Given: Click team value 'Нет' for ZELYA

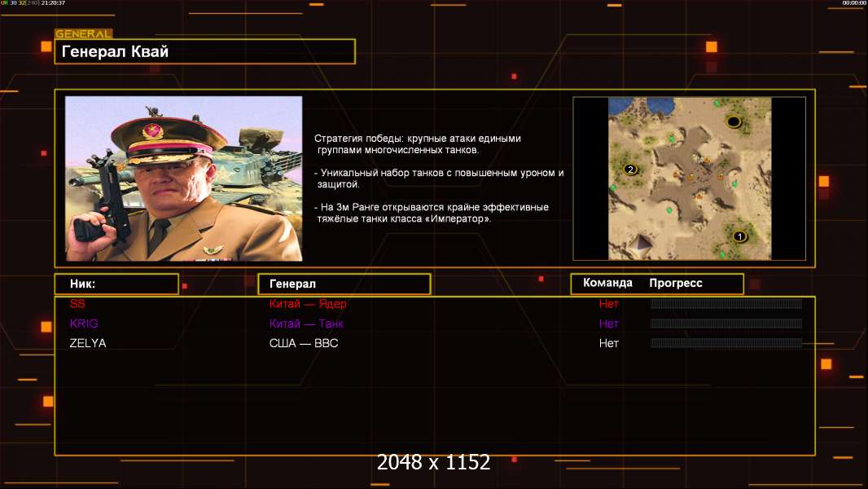Looking at the screenshot, I should (609, 343).
